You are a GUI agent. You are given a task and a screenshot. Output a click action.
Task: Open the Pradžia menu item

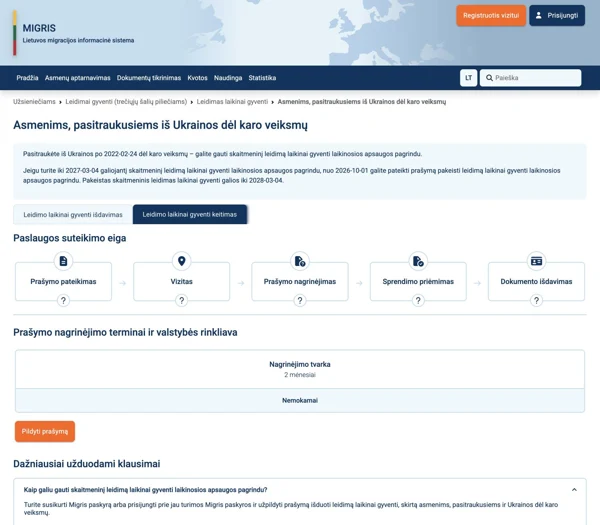tap(27, 78)
